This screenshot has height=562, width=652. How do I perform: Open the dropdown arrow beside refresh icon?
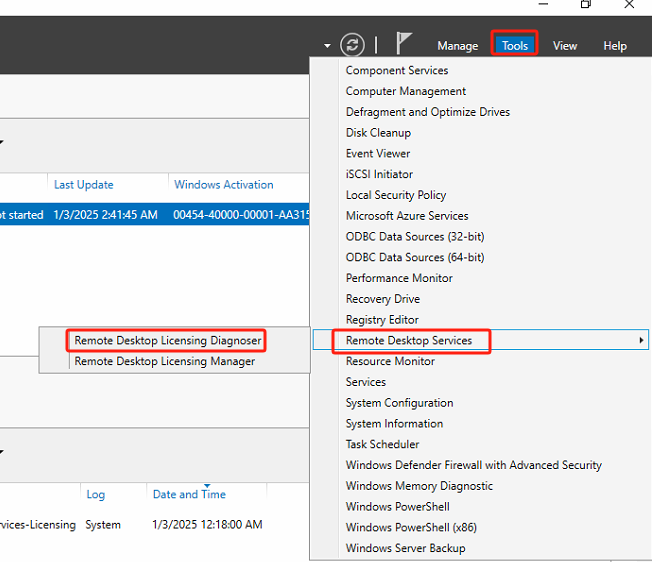click(x=327, y=46)
